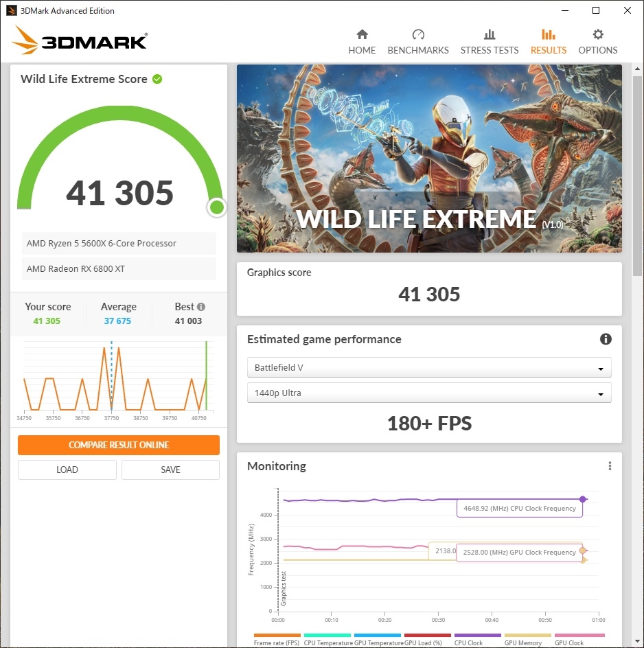
Task: Toggle the Frame rate (FPS) legend series
Action: click(277, 640)
